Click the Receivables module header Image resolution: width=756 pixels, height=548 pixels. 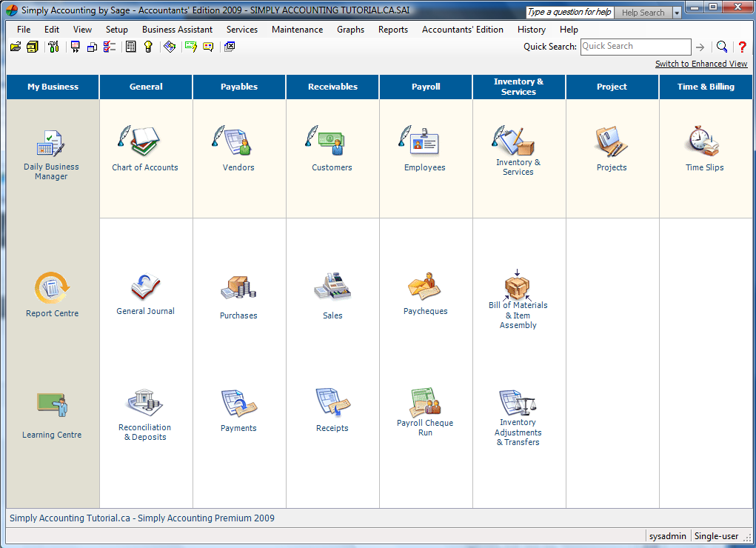pos(332,87)
